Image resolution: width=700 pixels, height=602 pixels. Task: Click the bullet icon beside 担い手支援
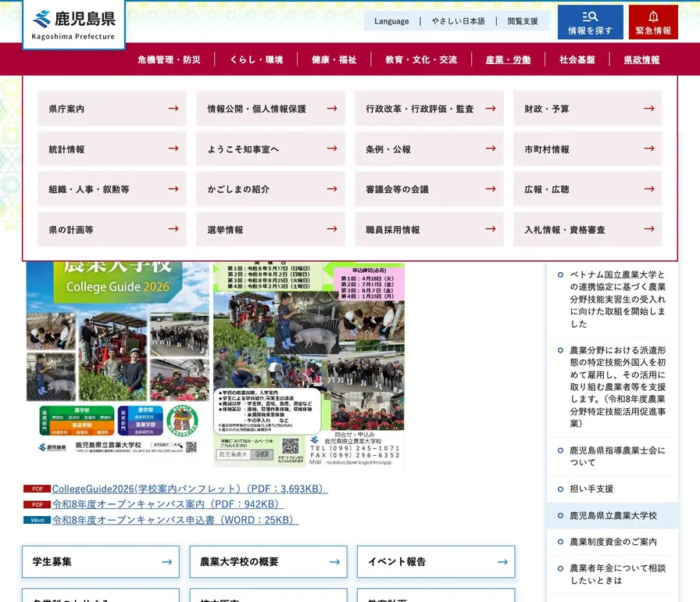(x=560, y=489)
